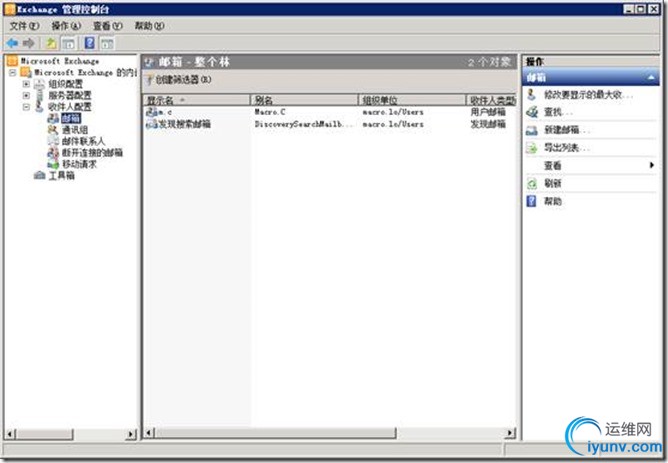Click 刷新 action
This screenshot has height=463, width=668.
point(553,184)
